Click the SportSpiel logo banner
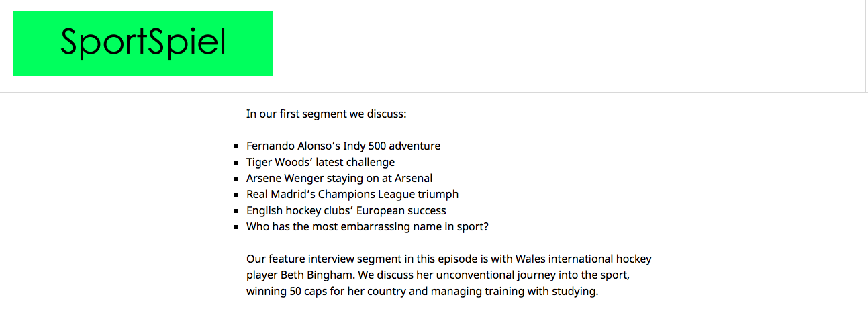The height and width of the screenshot is (309, 868). (143, 44)
